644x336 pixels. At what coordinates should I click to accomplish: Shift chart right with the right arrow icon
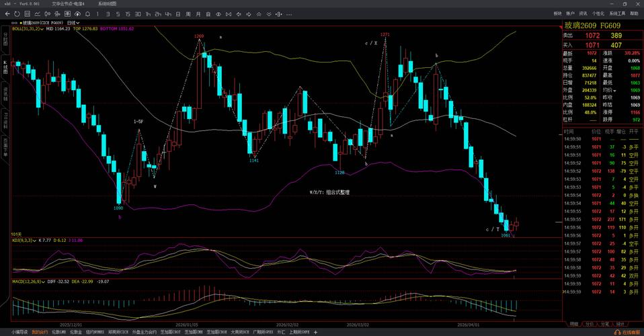[x=249, y=14]
